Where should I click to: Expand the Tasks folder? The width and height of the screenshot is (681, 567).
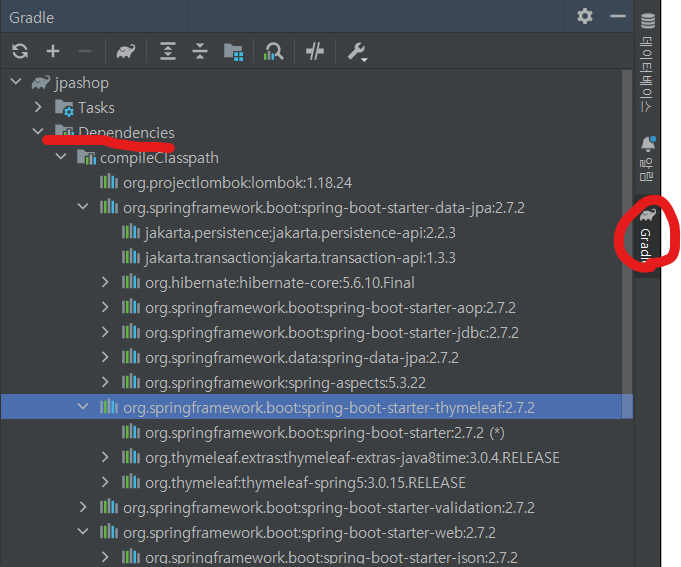[x=38, y=107]
